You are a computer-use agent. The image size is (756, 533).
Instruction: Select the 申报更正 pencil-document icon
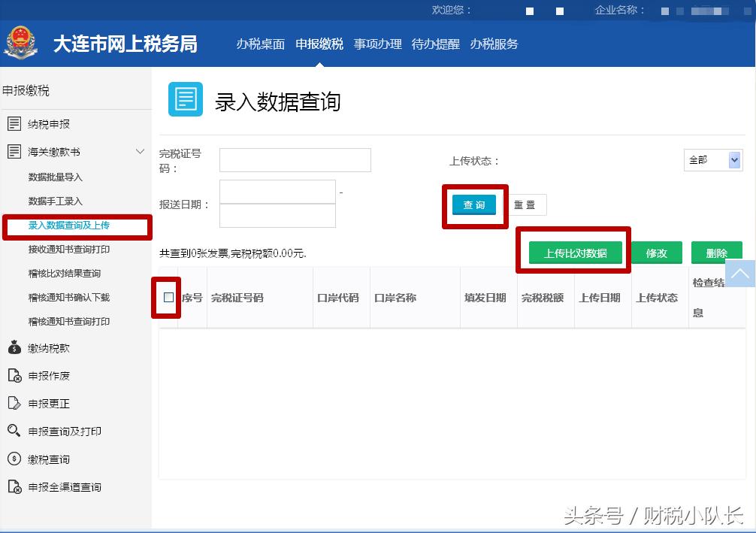tap(14, 403)
